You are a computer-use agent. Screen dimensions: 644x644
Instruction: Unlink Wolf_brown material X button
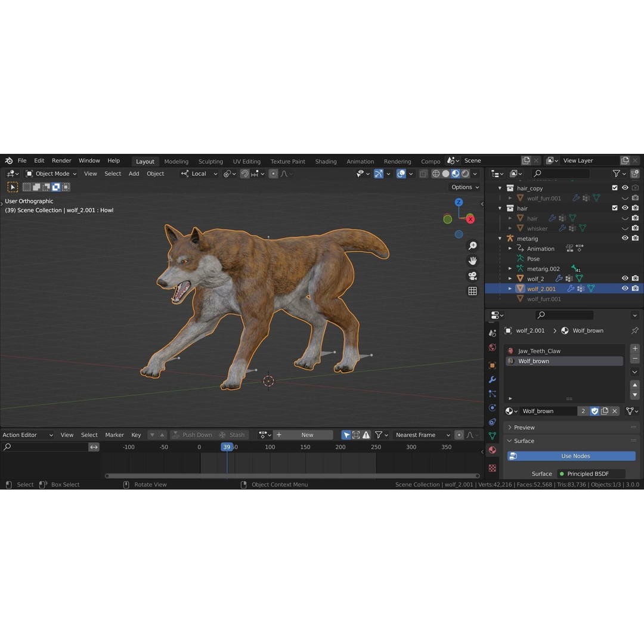point(614,411)
